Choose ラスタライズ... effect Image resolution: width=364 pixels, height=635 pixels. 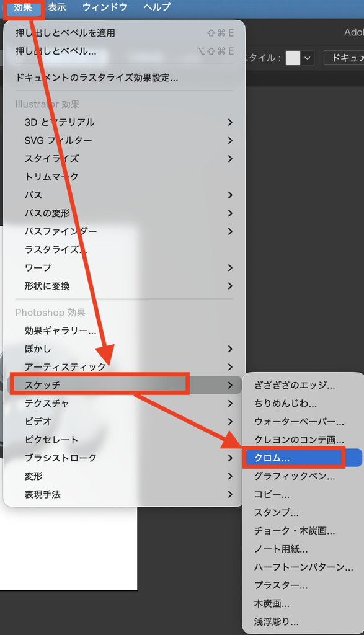click(124, 250)
